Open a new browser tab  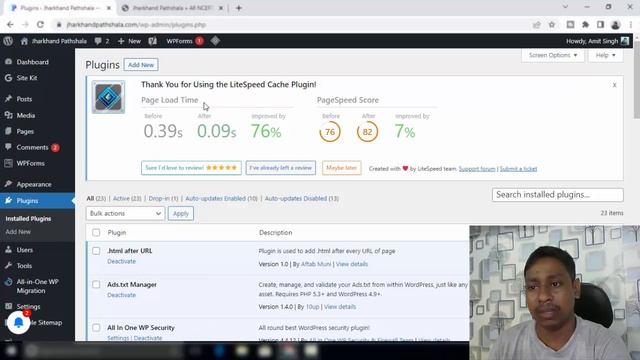tap(239, 8)
